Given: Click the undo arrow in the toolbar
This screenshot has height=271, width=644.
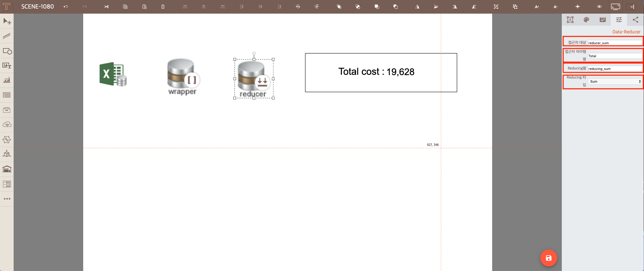Looking at the screenshot, I should [x=66, y=7].
